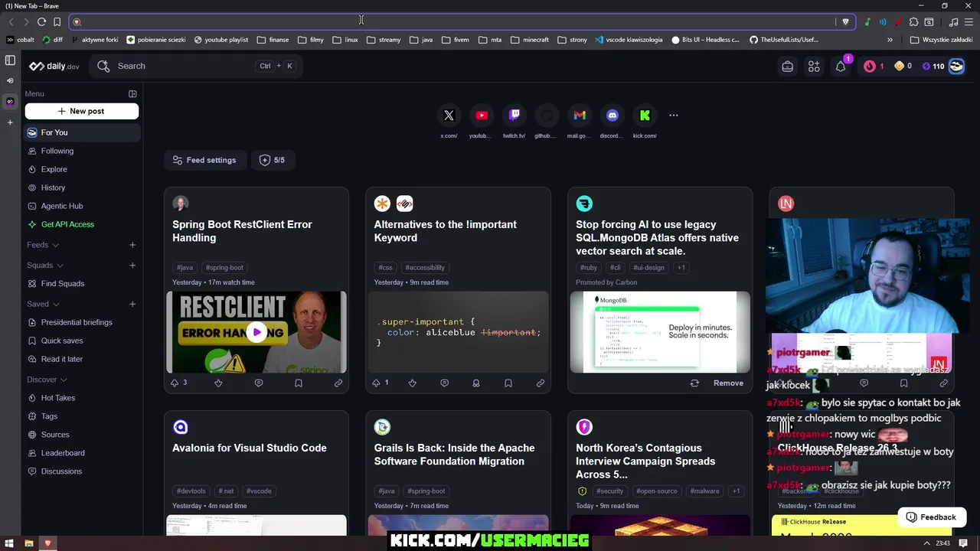Open the Following feed
This screenshot has height=551, width=980.
83,151
